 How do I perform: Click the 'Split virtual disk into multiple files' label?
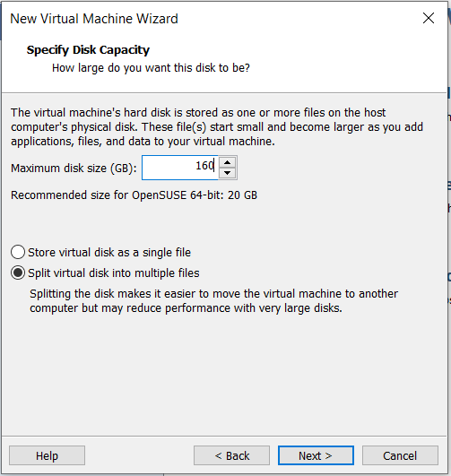pyautogui.click(x=114, y=273)
